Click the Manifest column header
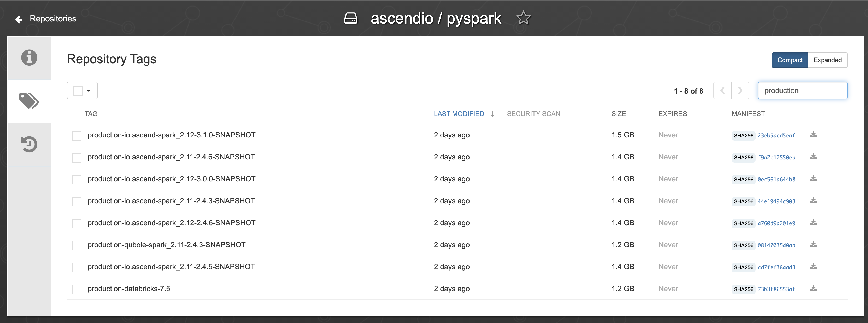 (748, 114)
